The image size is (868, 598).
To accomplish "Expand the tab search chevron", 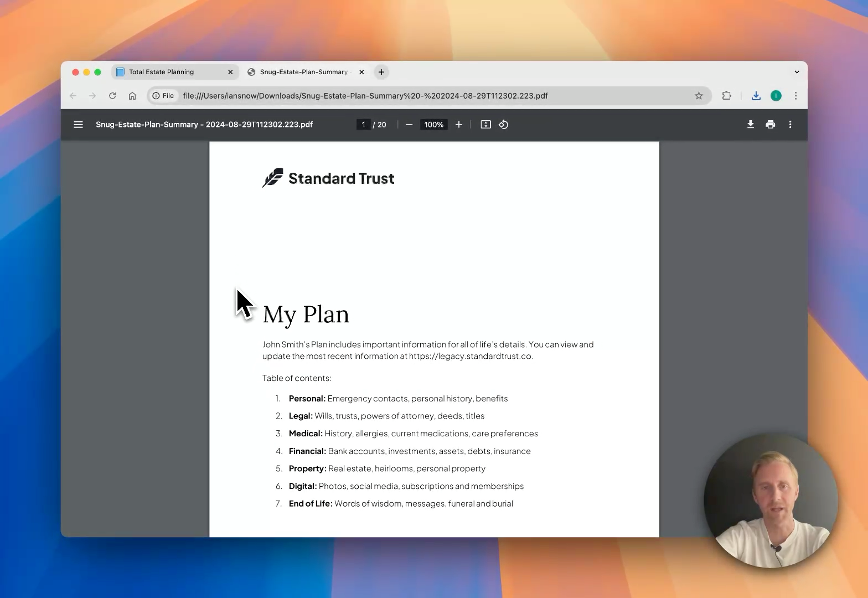I will (797, 72).
